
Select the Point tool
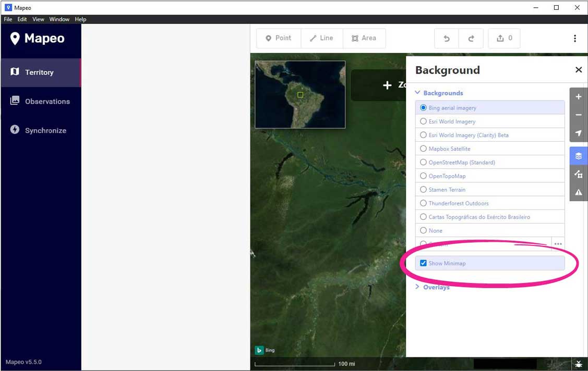click(x=279, y=38)
